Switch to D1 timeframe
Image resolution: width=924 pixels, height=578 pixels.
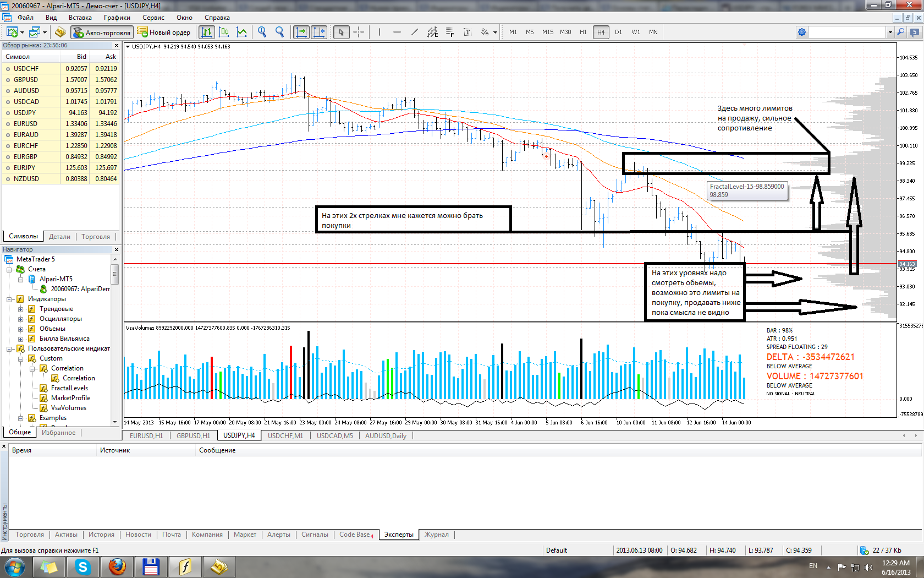618,32
